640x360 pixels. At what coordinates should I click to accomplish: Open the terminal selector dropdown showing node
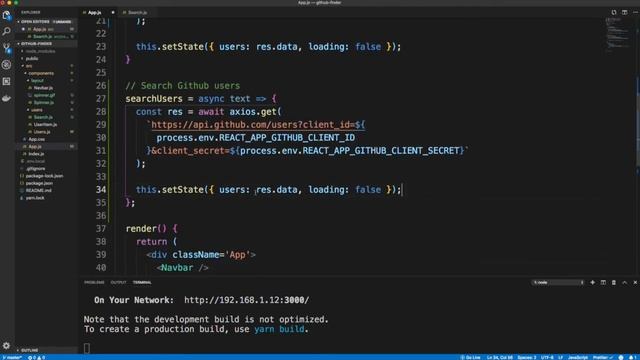pyautogui.click(x=558, y=282)
